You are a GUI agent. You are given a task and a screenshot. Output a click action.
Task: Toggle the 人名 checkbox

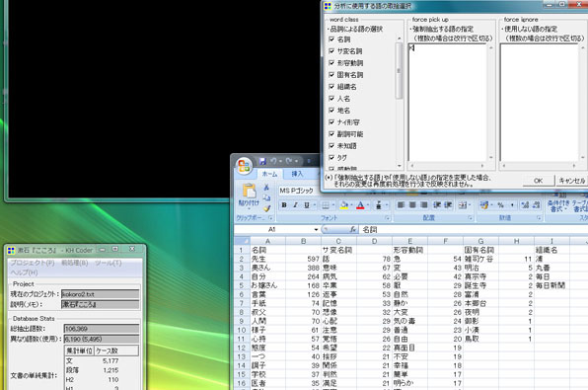331,99
